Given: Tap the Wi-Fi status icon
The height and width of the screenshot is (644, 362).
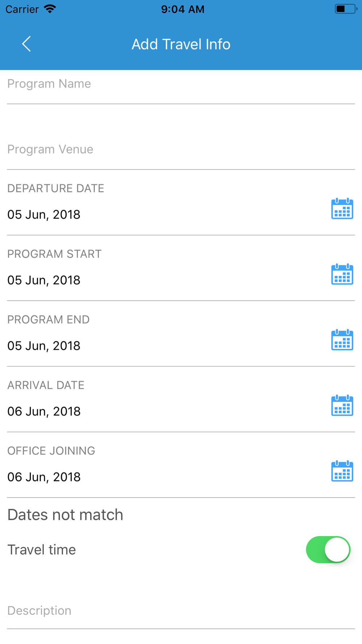Looking at the screenshot, I should (x=50, y=9).
